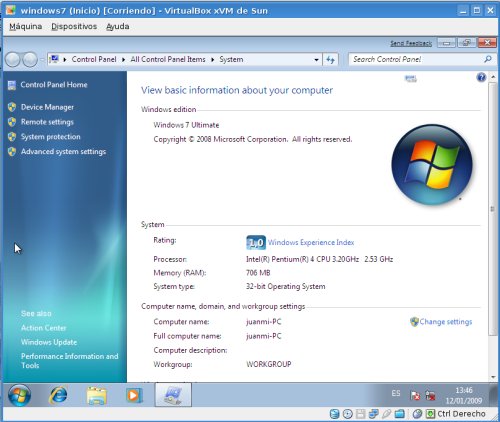
Task: Open Windows Explorer folder taskbar icon
Action: pyautogui.click(x=97, y=396)
